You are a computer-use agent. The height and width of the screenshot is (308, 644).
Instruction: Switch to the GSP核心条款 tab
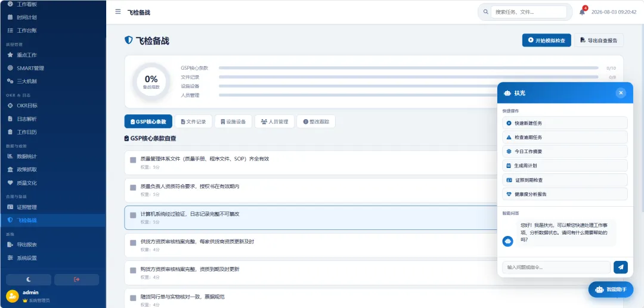(x=148, y=122)
